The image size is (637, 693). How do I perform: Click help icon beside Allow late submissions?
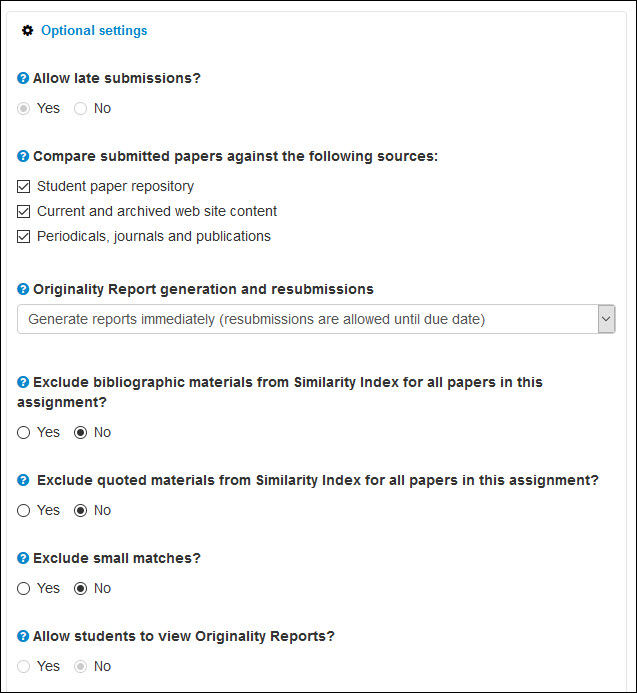(x=23, y=78)
